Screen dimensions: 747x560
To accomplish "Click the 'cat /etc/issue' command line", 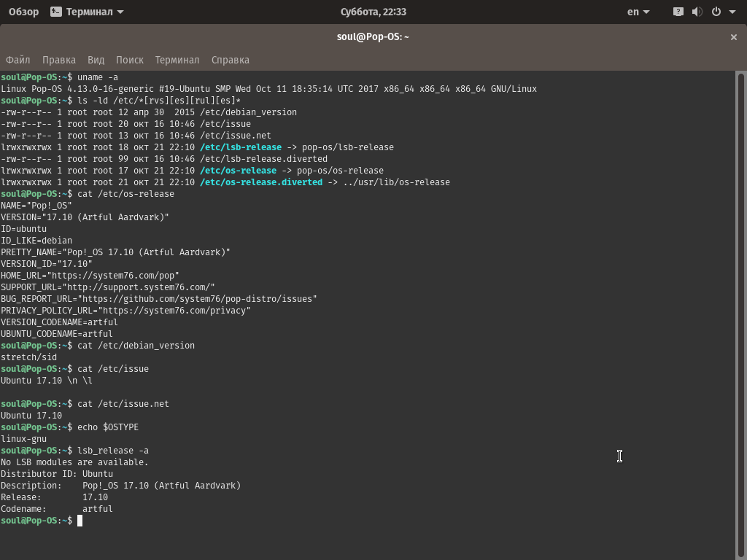I will click(75, 369).
